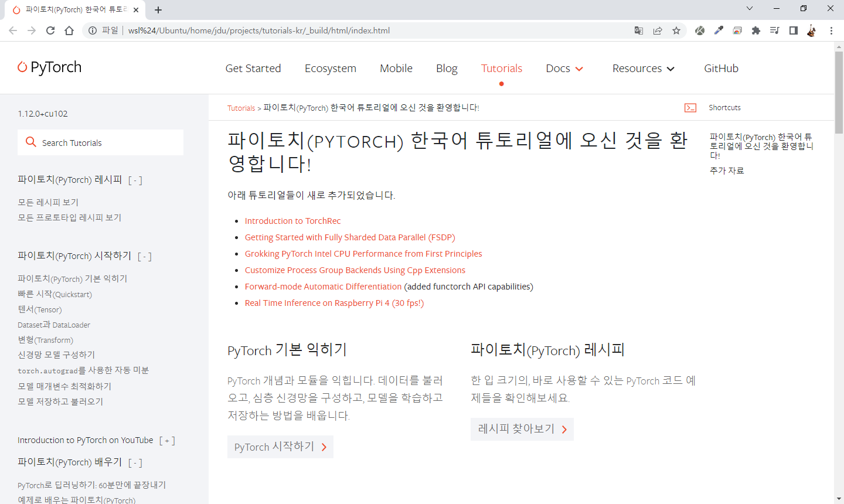The height and width of the screenshot is (504, 844).
Task: Open GitHub in top navigation
Action: pos(721,69)
